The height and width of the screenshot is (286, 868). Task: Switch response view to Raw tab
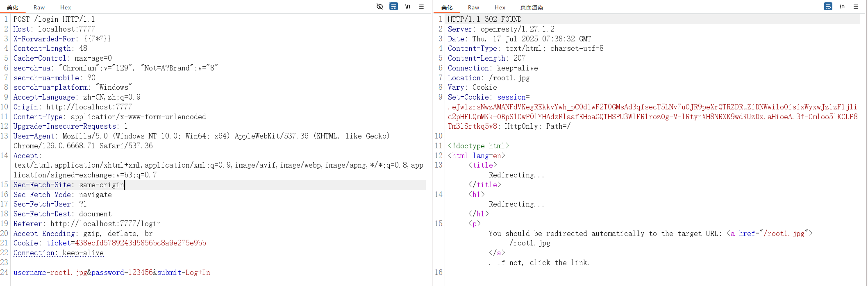[473, 7]
